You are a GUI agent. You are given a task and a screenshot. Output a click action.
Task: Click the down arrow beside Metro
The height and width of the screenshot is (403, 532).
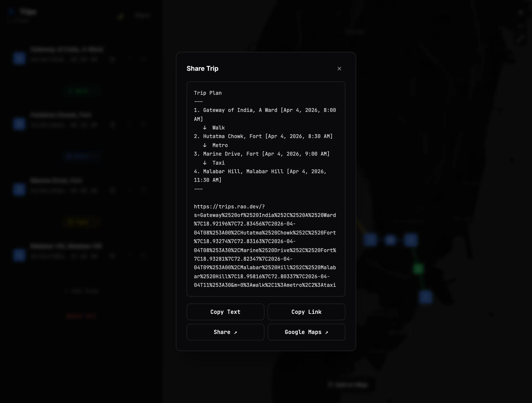(x=205, y=145)
